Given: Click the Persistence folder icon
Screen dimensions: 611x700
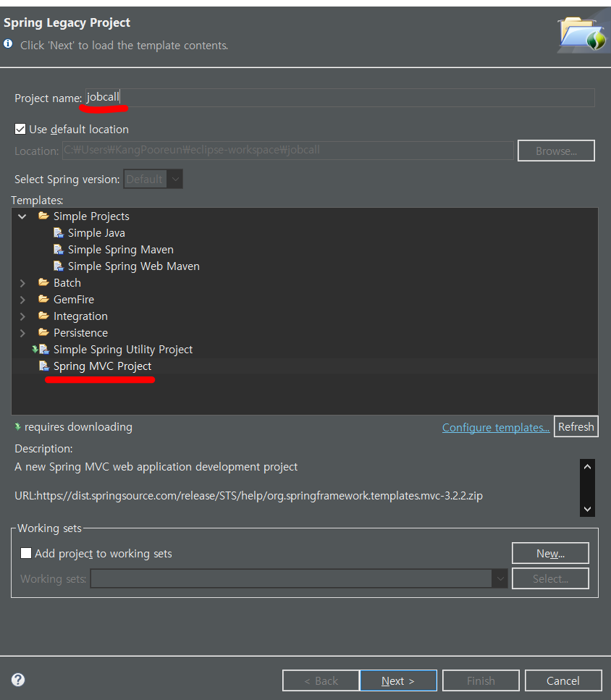Looking at the screenshot, I should tap(43, 332).
